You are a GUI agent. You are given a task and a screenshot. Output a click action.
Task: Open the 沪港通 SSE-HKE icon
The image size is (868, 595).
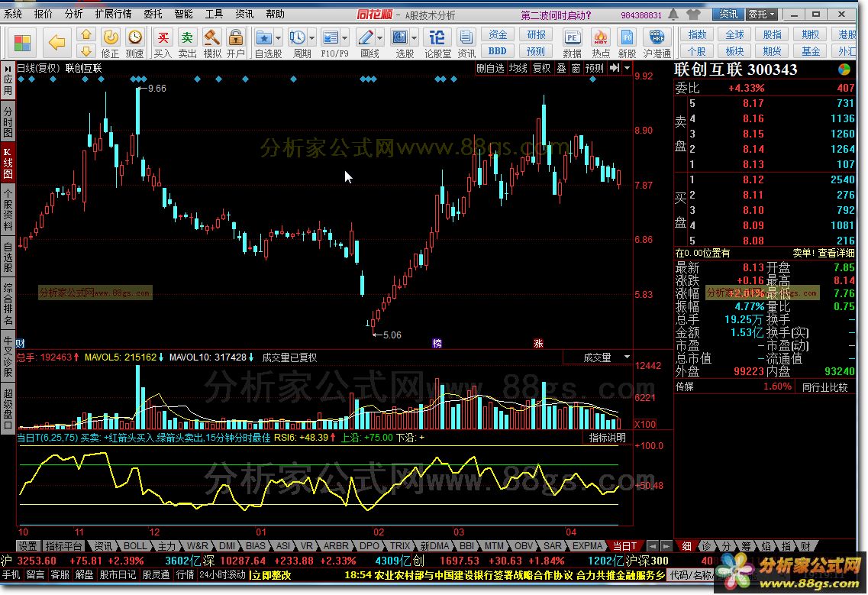point(657,44)
